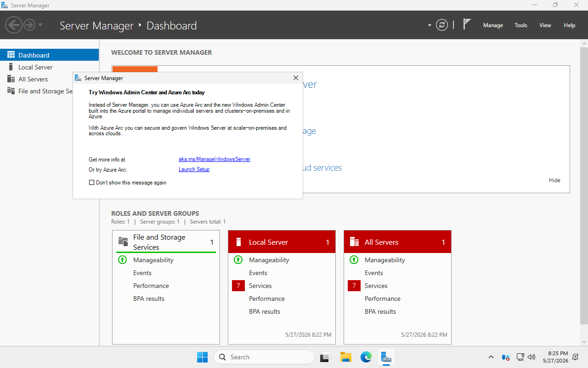The image size is (588, 368).
Task: Click the forward navigation arrow
Action: 29,25
